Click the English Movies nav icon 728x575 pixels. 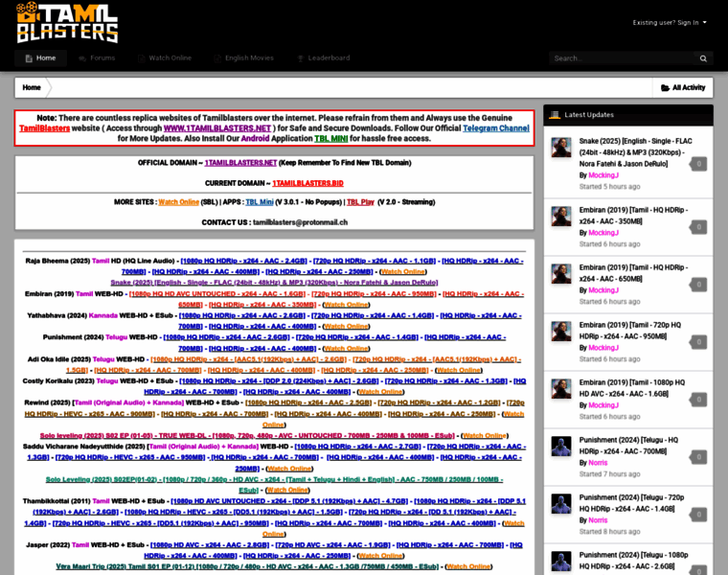217,58
